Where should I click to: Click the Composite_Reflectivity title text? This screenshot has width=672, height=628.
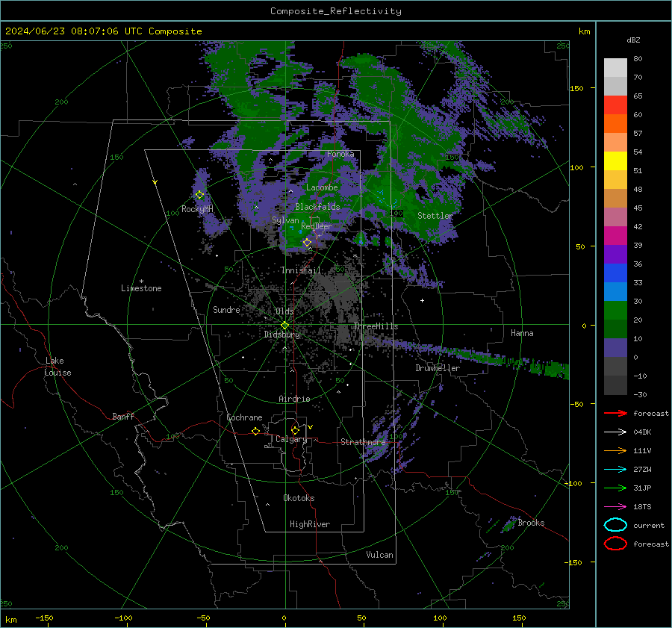[x=336, y=11]
